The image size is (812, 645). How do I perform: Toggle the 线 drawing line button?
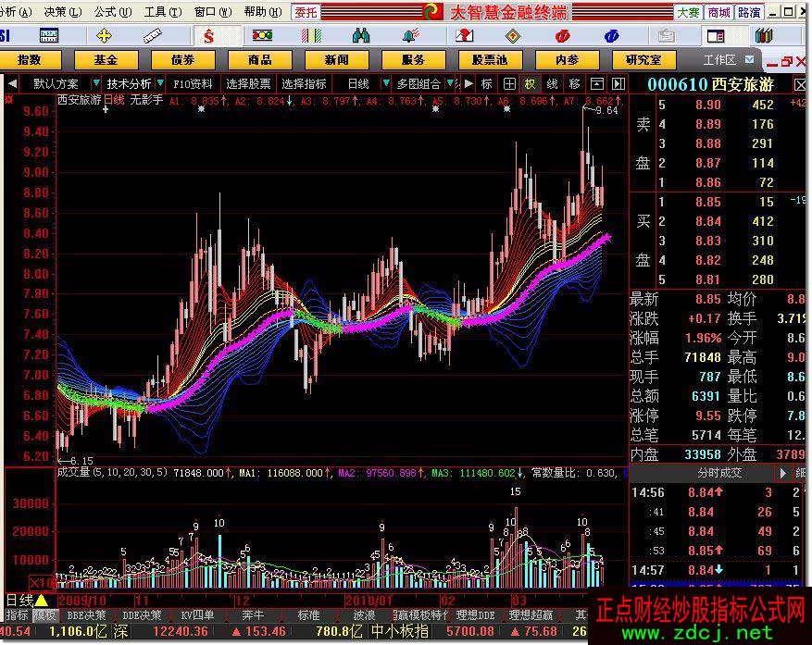(552, 83)
